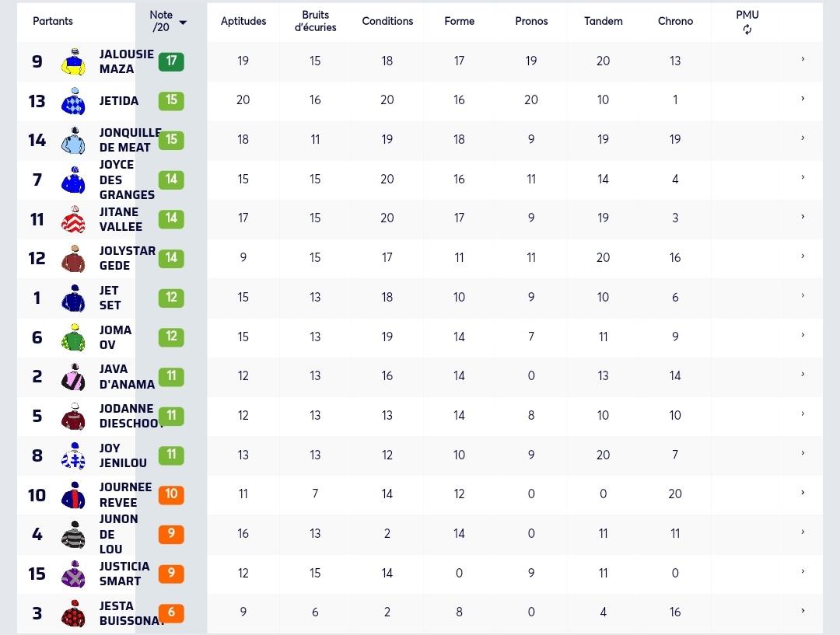The height and width of the screenshot is (635, 840).
Task: Select the Bruits d'écuries column header
Action: pyautogui.click(x=315, y=21)
